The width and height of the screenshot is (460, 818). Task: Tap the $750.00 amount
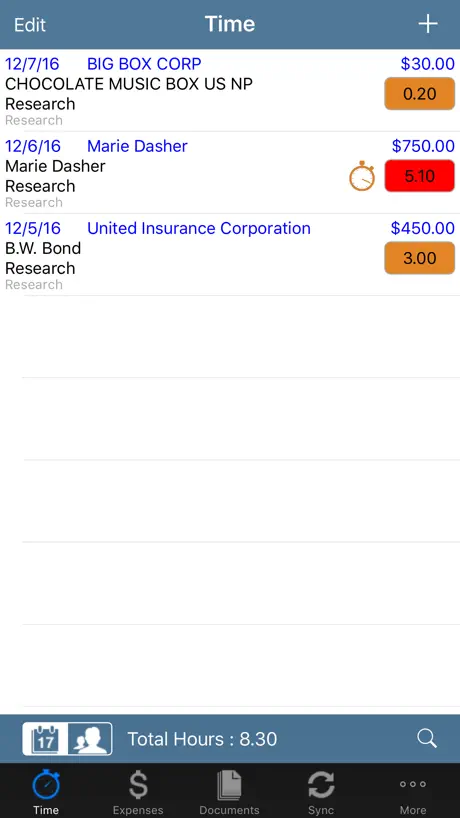pyautogui.click(x=423, y=146)
